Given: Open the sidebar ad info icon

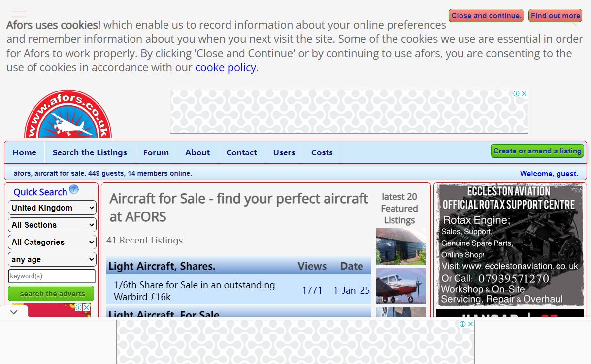Looking at the screenshot, I should [79, 307].
